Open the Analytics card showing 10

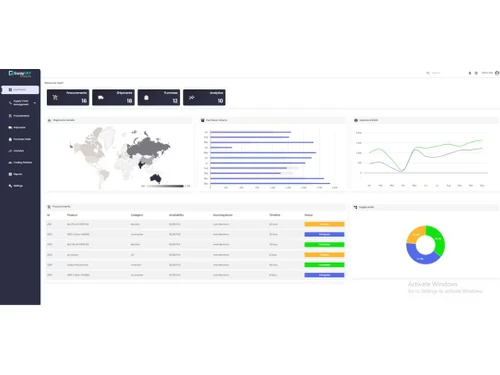(x=204, y=97)
